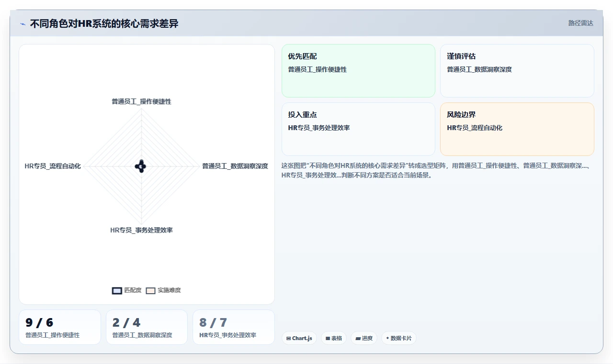Click the 路径雷达 label in header

pos(580,23)
